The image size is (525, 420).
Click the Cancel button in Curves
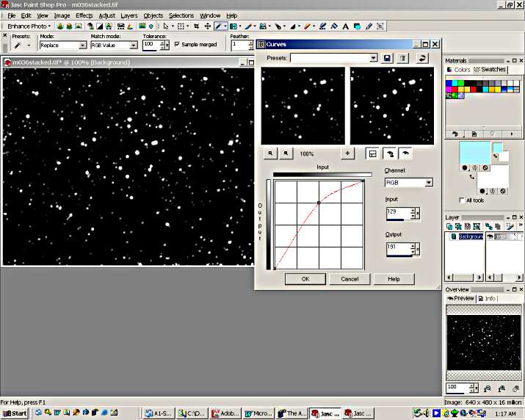pos(350,279)
